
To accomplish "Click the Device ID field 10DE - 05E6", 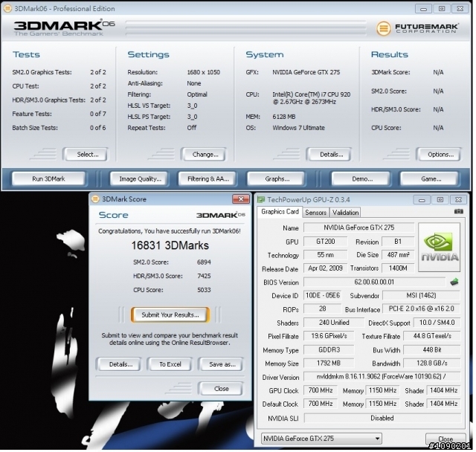I will point(322,295).
